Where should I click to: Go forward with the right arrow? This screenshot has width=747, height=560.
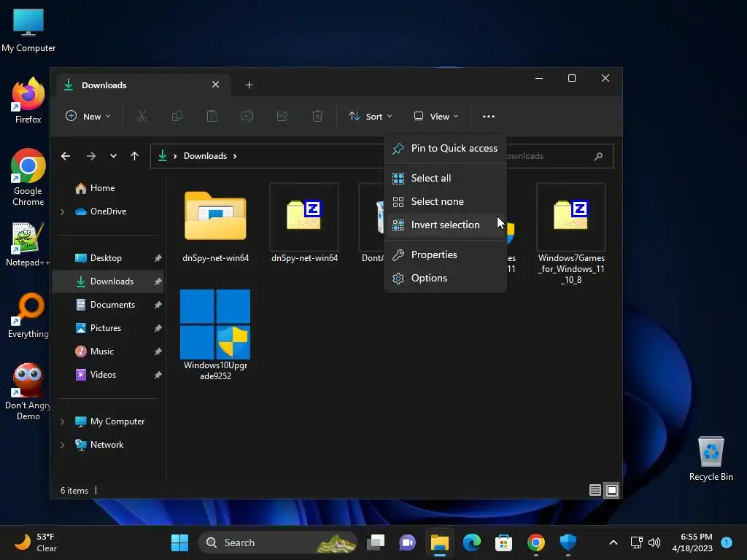coord(91,156)
